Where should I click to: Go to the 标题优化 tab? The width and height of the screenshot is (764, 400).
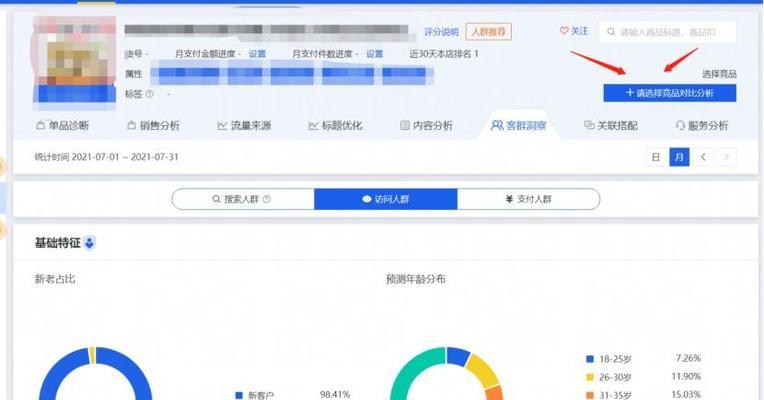pyautogui.click(x=335, y=126)
